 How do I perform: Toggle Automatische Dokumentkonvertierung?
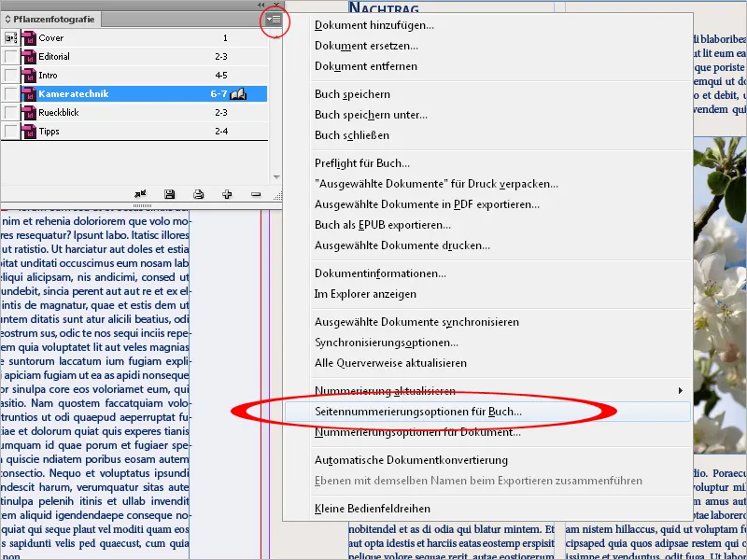411,460
